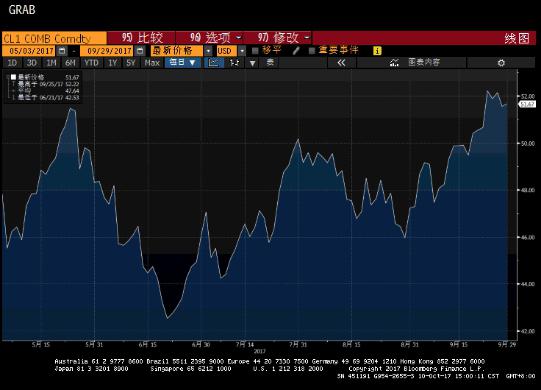Open the 每日 daily period dropdown
This screenshot has width=541, height=390.
(x=183, y=63)
